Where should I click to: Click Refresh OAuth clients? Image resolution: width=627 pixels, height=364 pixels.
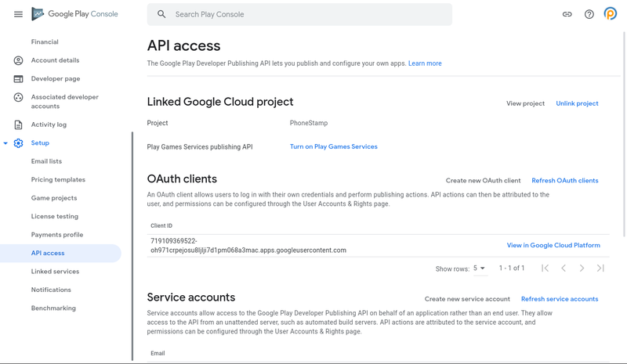click(x=565, y=181)
